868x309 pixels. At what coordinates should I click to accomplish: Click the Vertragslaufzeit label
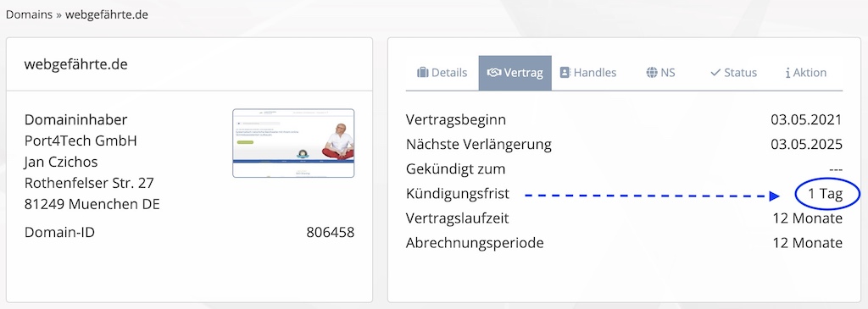(x=457, y=218)
